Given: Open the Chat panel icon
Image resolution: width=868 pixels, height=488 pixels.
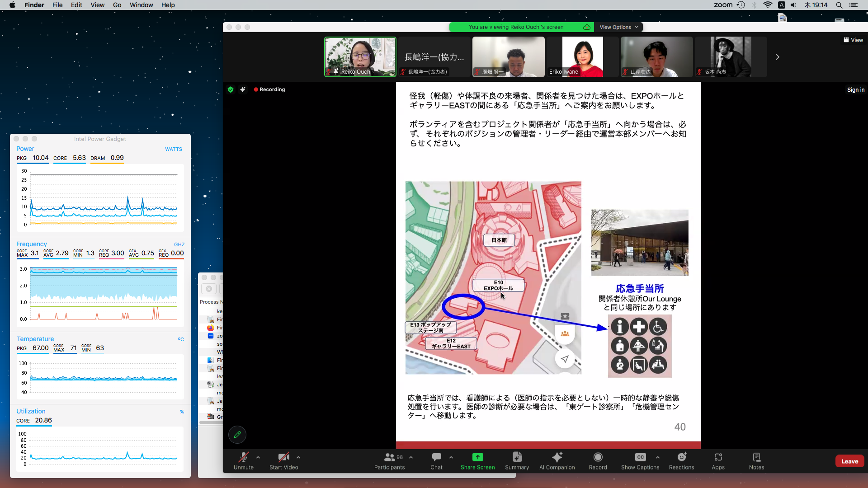Looking at the screenshot, I should 436,457.
